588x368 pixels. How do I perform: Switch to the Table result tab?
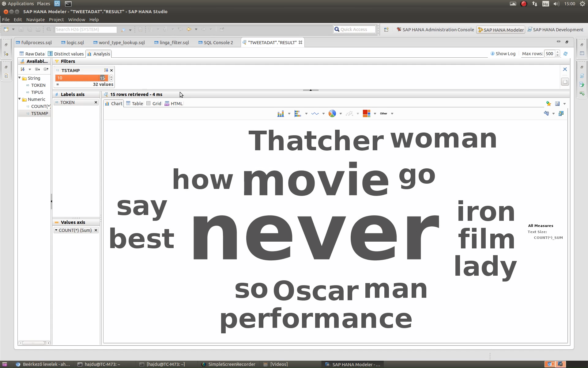(x=134, y=104)
